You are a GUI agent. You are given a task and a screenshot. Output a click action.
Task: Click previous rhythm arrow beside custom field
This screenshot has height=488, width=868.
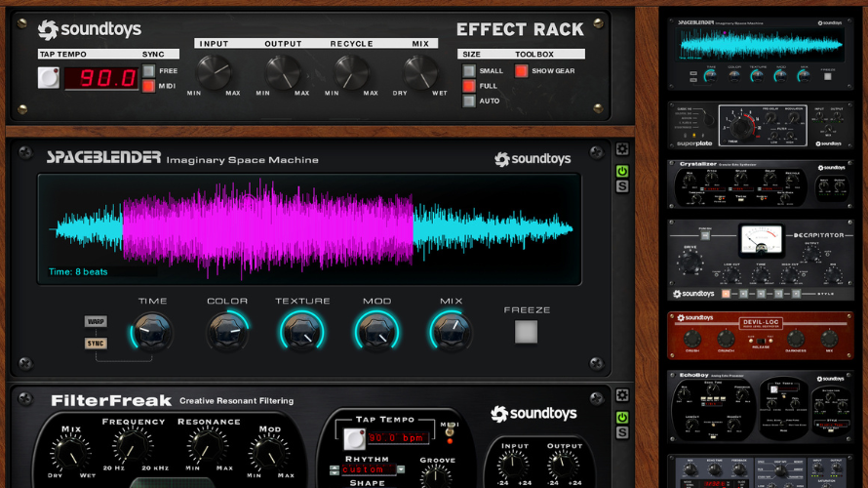coord(335,470)
